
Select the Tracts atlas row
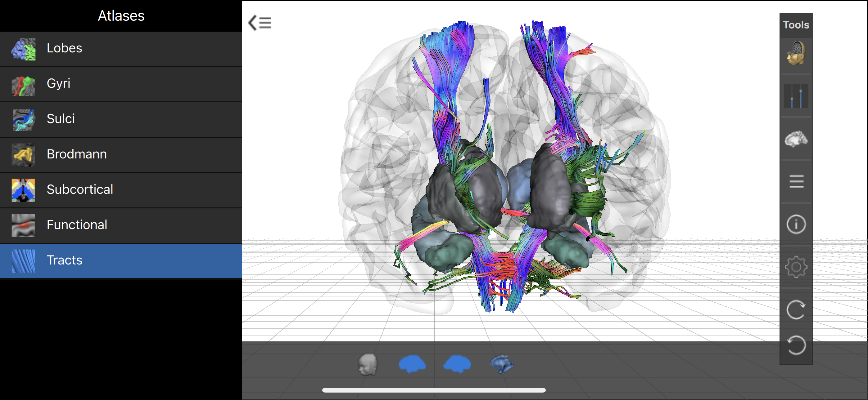pyautogui.click(x=121, y=260)
